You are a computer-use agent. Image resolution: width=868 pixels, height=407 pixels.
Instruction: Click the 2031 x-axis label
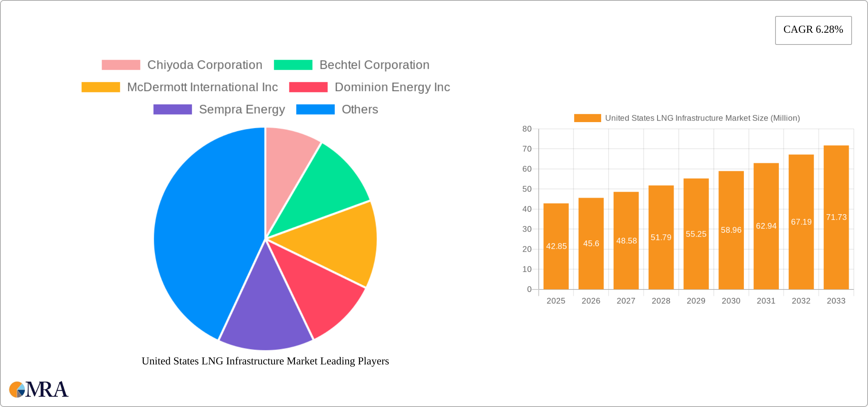pyautogui.click(x=766, y=301)
